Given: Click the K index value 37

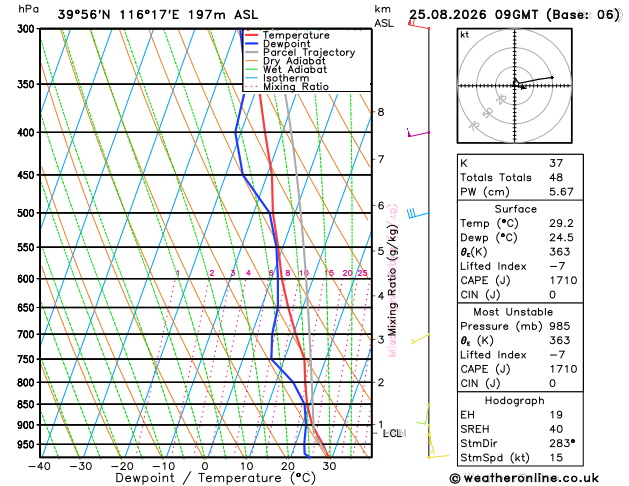Looking at the screenshot, I should point(556,163).
